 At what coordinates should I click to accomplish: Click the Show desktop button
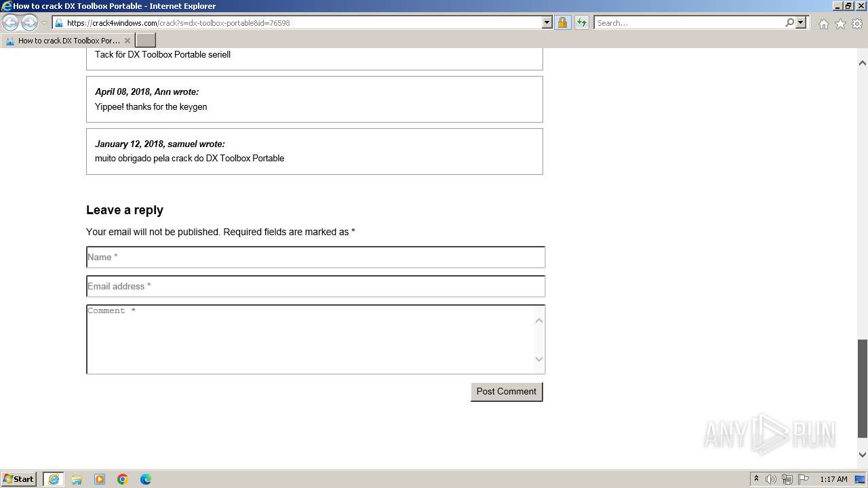861,479
